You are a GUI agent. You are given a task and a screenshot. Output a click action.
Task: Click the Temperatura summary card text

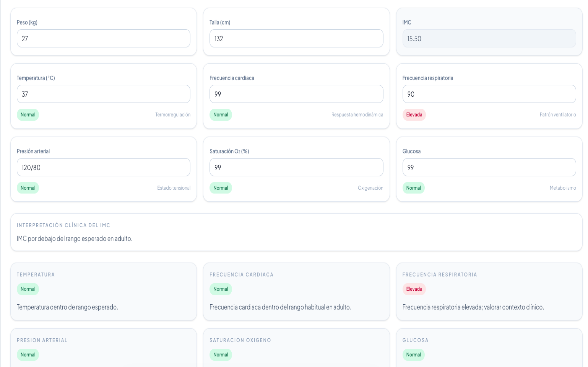coord(67,307)
